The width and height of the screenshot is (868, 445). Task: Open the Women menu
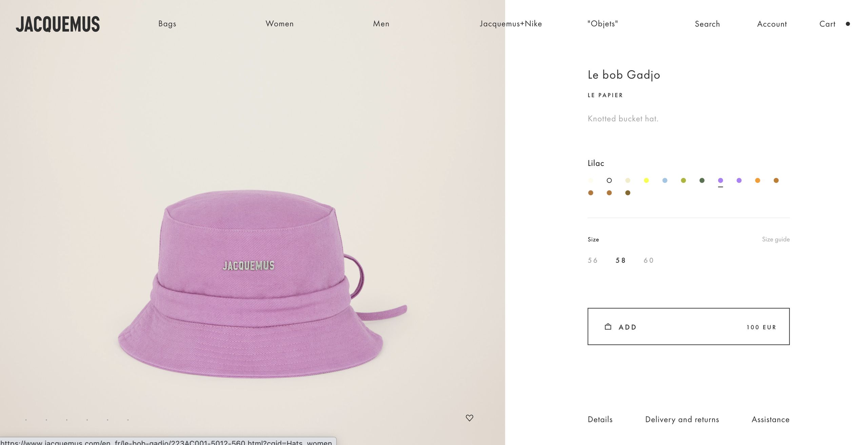[279, 24]
